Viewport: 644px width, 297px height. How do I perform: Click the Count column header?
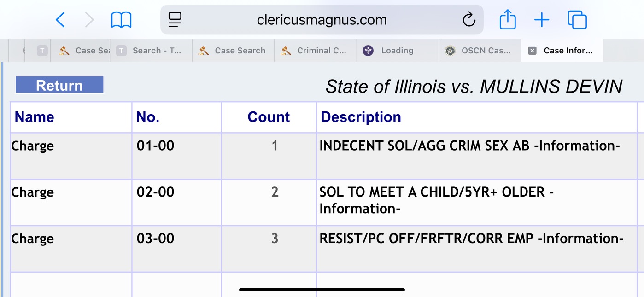click(x=269, y=117)
